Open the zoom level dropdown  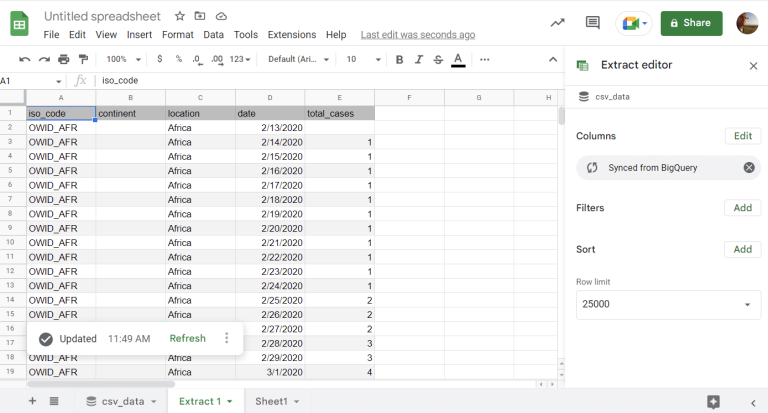[x=124, y=59]
